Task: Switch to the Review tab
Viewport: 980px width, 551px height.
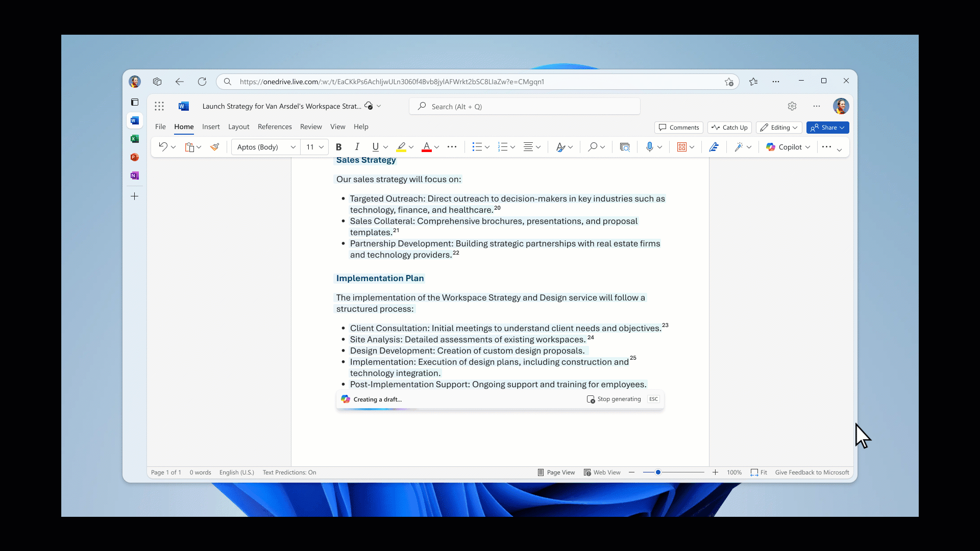Action: pyautogui.click(x=311, y=127)
